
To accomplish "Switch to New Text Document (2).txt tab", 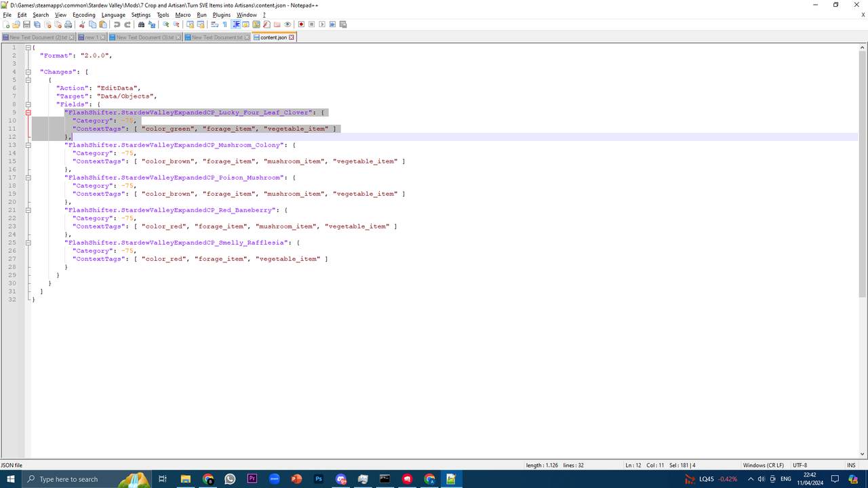I will 38,37.
